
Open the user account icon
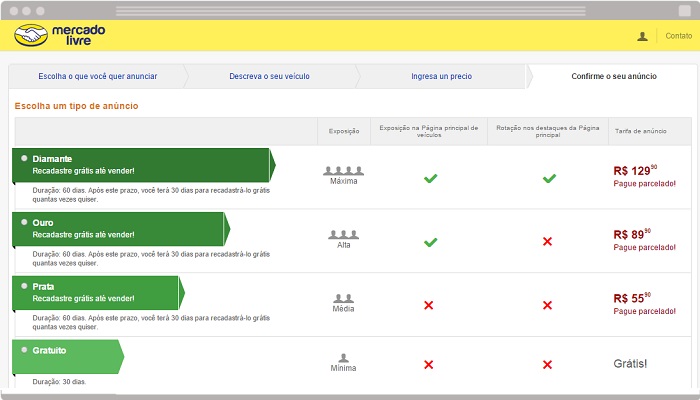[642, 36]
